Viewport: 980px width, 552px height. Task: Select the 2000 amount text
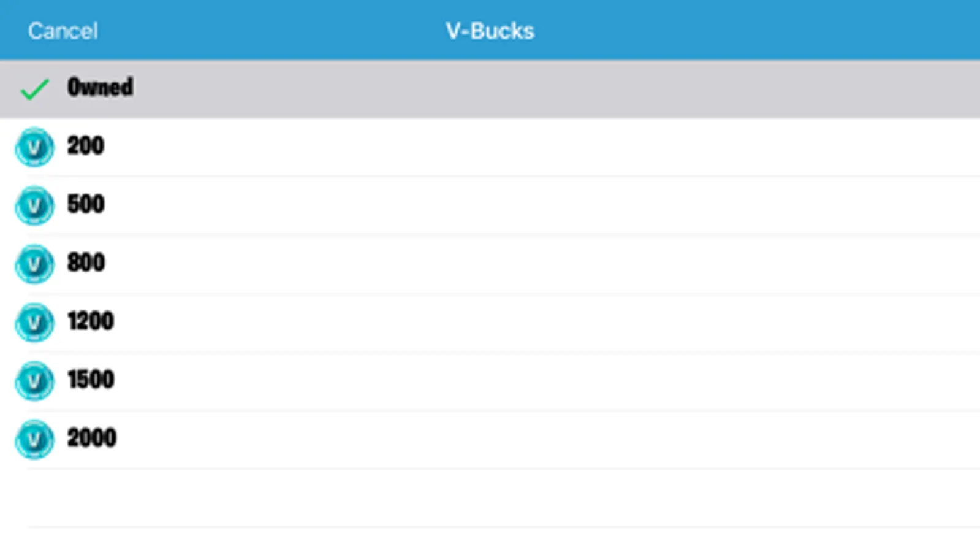[92, 439]
